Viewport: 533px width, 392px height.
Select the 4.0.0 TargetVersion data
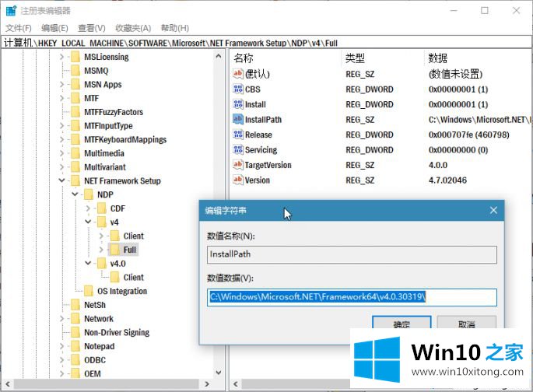click(x=438, y=165)
